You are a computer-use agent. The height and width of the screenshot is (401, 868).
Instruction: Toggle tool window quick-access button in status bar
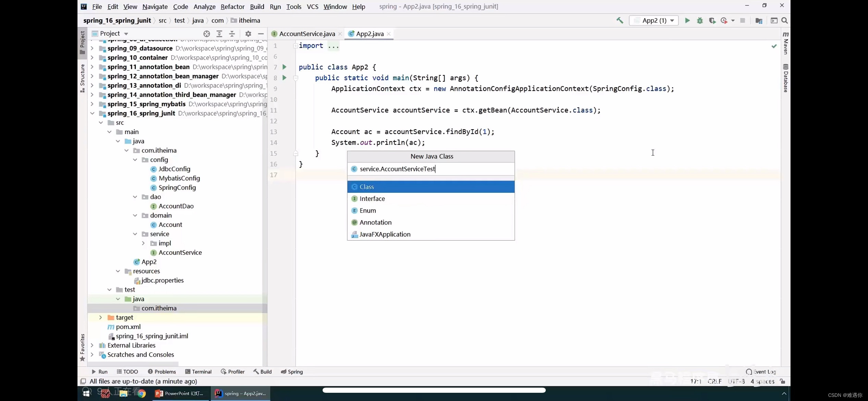tap(83, 381)
